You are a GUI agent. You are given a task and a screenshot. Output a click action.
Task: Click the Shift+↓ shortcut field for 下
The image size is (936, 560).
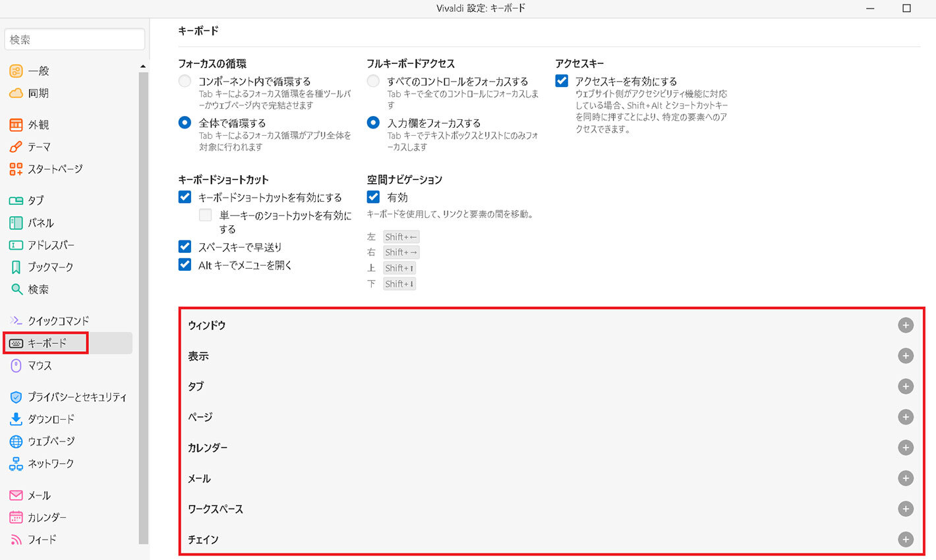(399, 284)
